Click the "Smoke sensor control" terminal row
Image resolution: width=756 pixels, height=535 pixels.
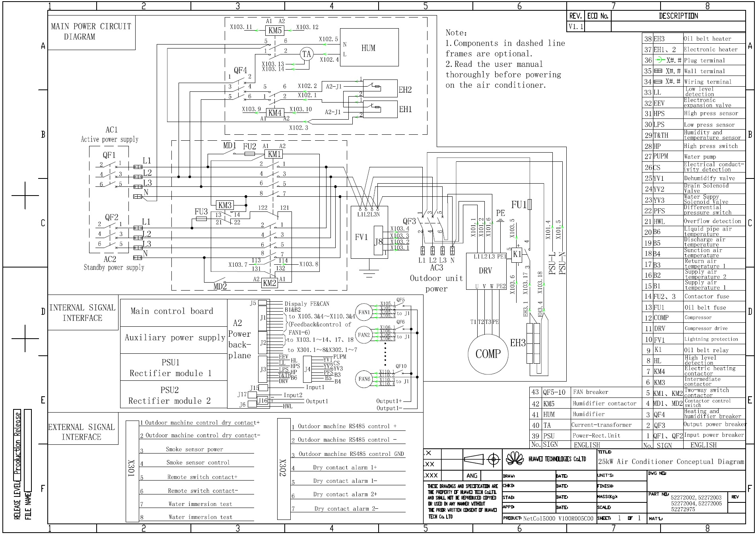[x=196, y=462]
